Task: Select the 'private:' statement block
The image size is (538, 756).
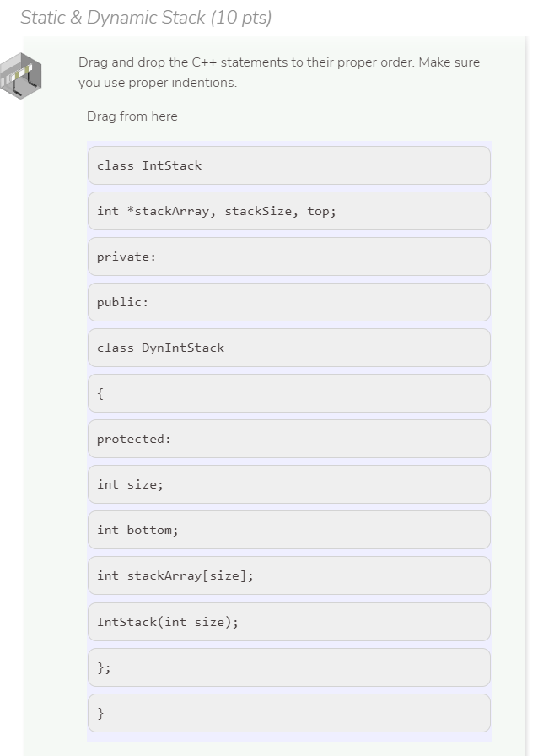Action: (x=288, y=256)
